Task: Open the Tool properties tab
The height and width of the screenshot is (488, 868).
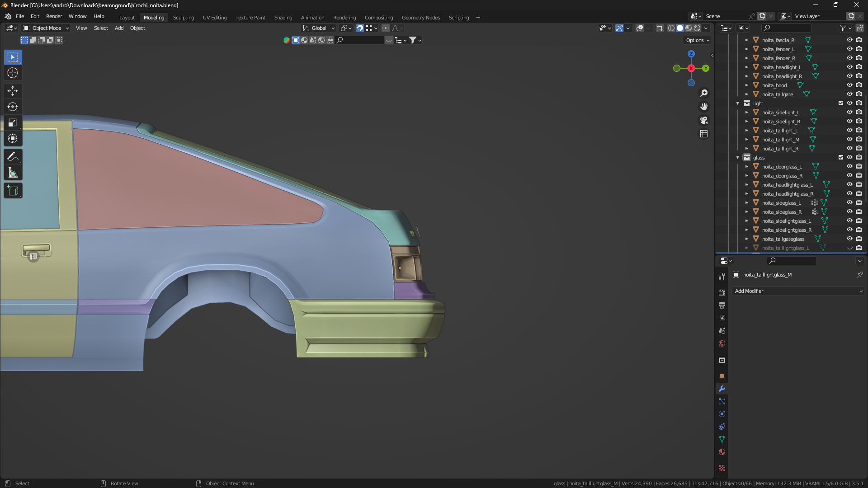Action: pos(722,277)
